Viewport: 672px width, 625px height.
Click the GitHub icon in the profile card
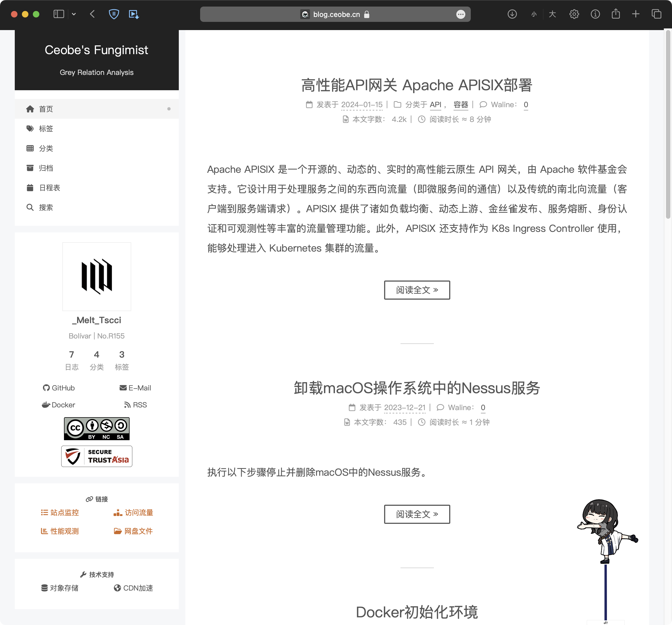(46, 388)
